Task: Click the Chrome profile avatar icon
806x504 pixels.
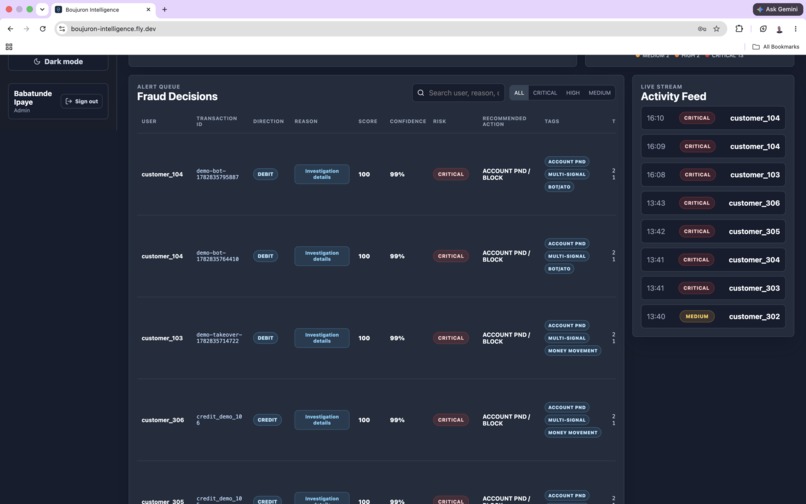Action: tap(779, 29)
